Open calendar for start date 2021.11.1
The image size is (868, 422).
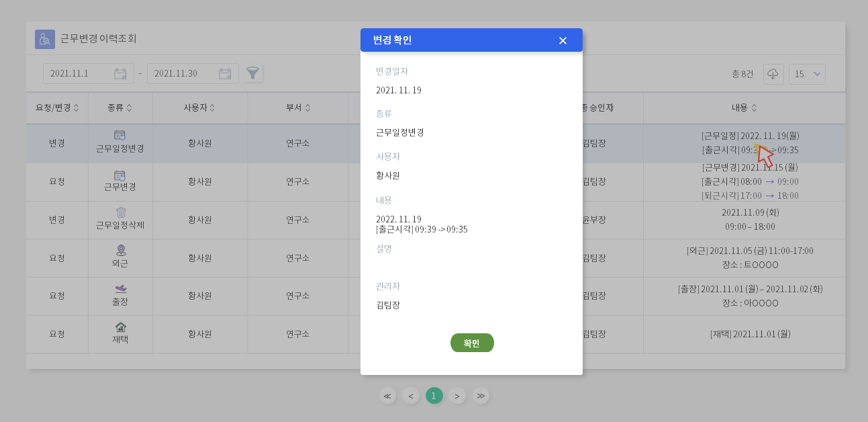(x=120, y=73)
